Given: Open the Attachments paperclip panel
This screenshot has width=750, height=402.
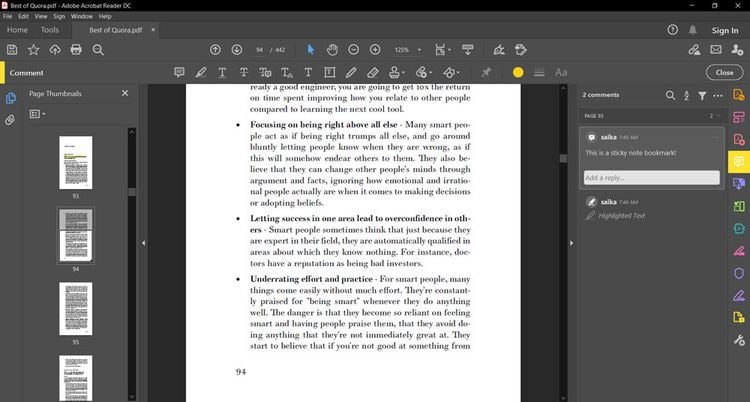Looking at the screenshot, I should (10, 120).
